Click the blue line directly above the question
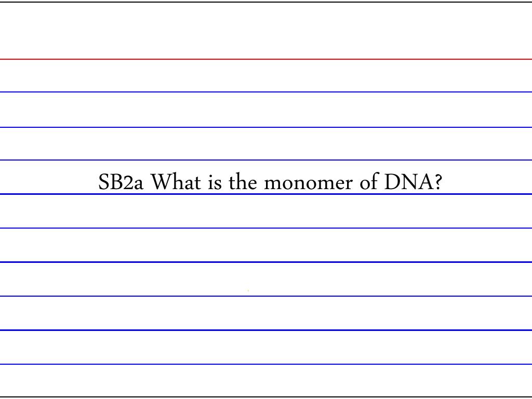The height and width of the screenshot is (399, 532). point(266,160)
